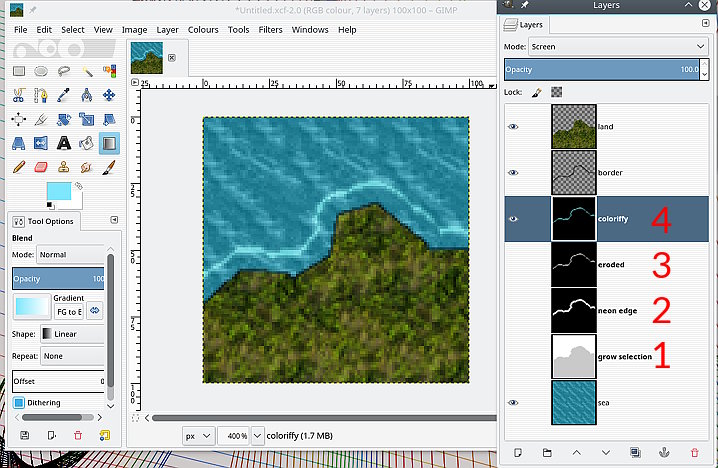Select the Perspective tool
The image size is (718, 468).
click(x=19, y=143)
